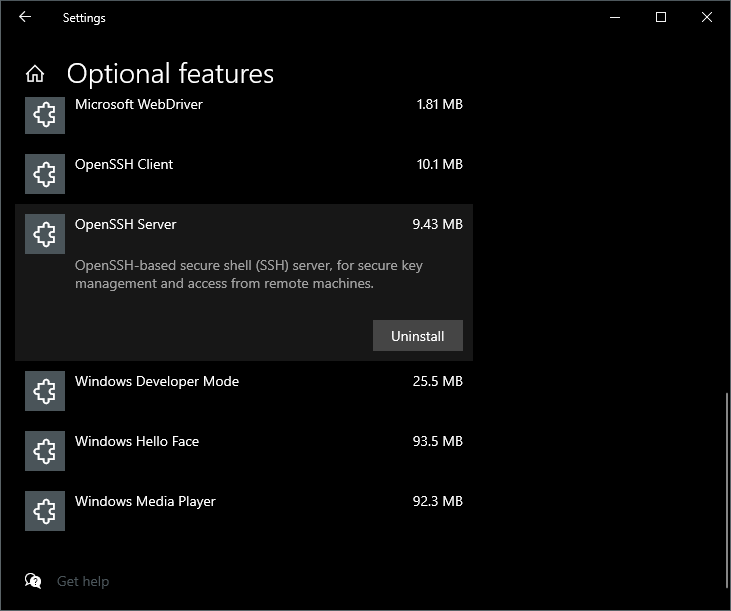
Task: Go back using the arrow icon
Action: tap(25, 17)
